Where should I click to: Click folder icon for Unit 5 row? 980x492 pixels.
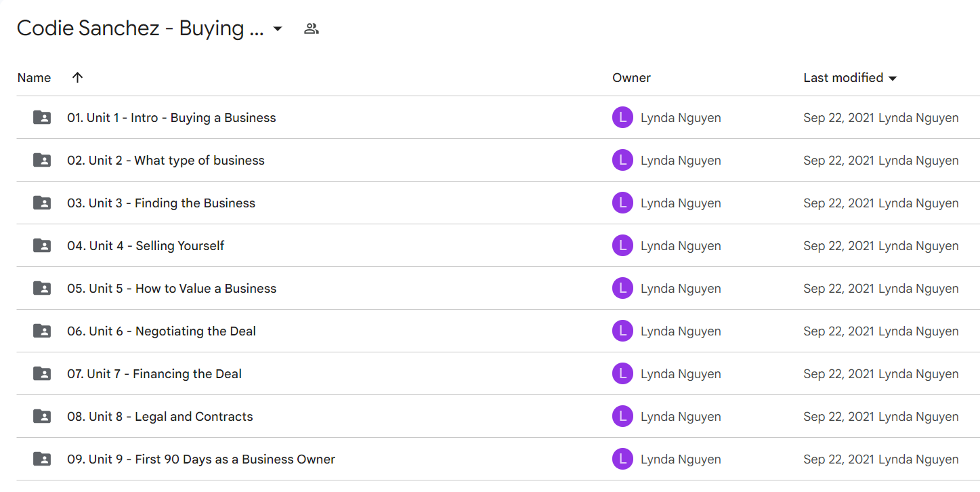coord(42,288)
